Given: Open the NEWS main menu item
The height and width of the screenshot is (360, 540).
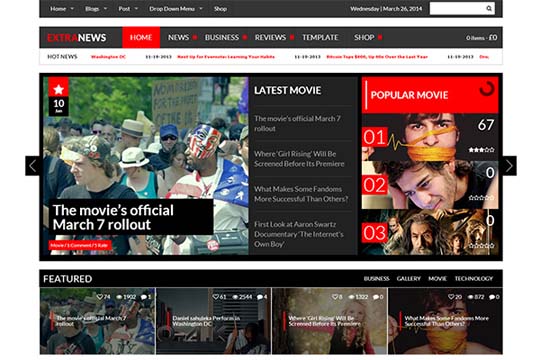Looking at the screenshot, I should (x=178, y=37).
